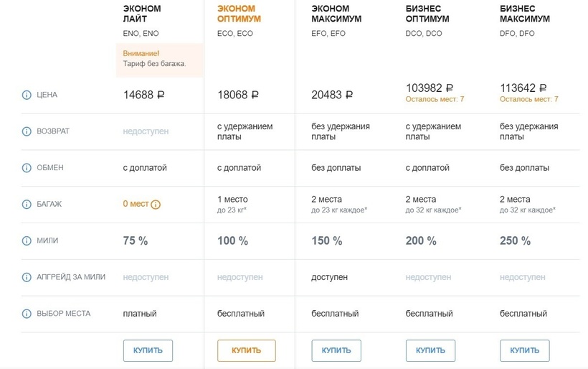
Task: Click info icon beside ВОЗВРАТ row
Action: [27, 132]
